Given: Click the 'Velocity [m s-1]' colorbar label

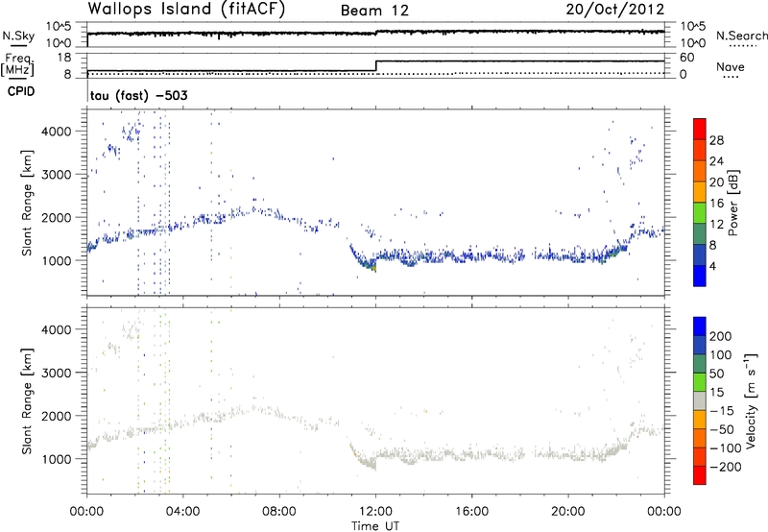Looking at the screenshot, I should pos(751,400).
